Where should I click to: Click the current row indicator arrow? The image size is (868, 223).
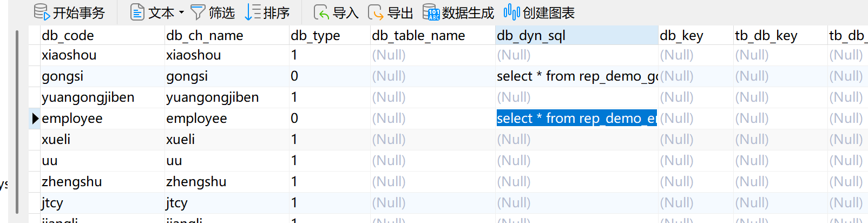[35, 119]
